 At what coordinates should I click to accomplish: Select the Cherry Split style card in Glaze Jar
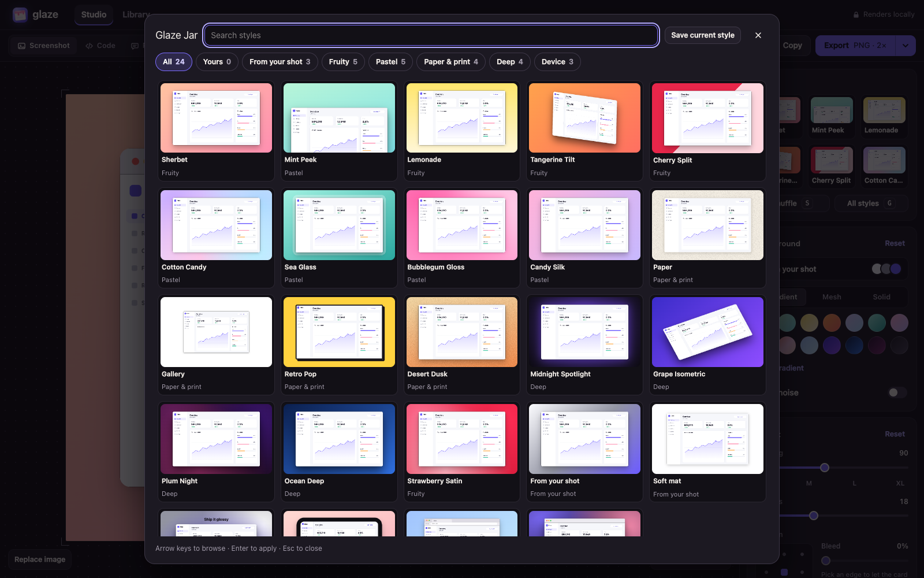pos(707,131)
